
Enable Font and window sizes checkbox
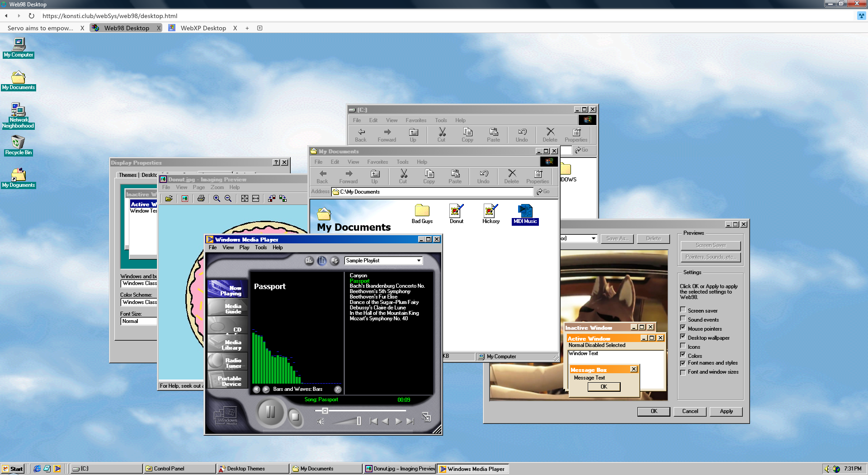[683, 372]
